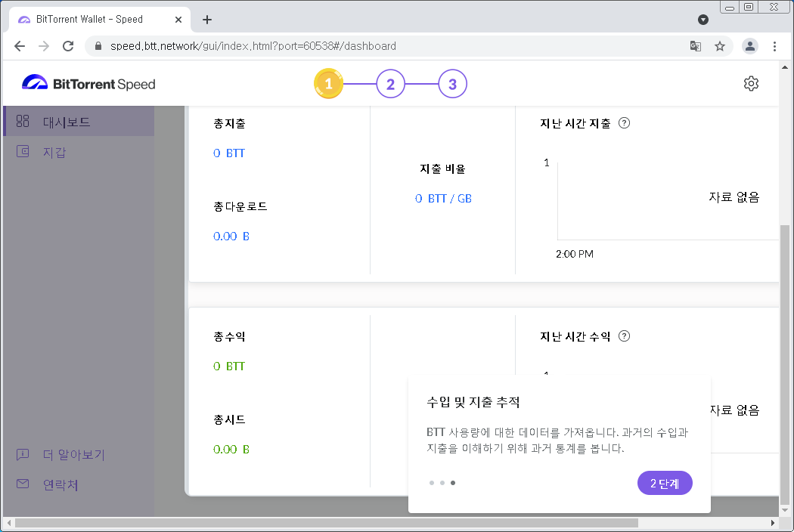Viewport: 794px width, 532px height.
Task: Click the 지갑 wallet icon
Action: (23, 151)
